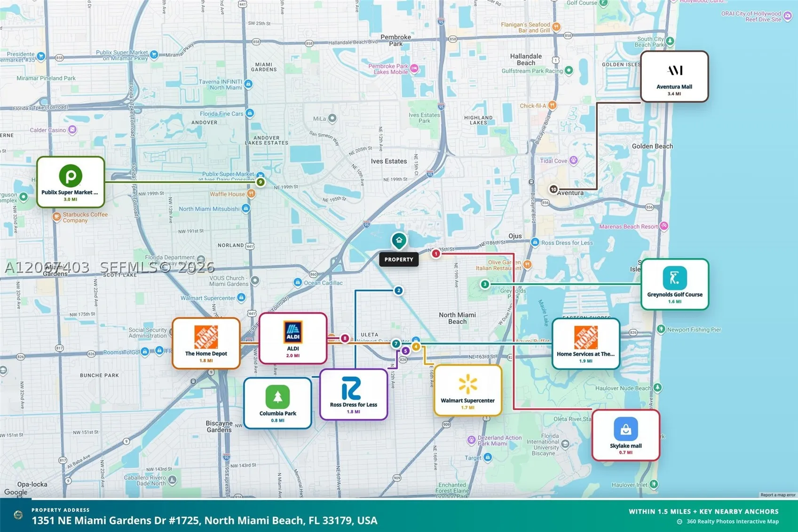Open the MiLa location pin
Screen dimensions: 798x532
[x=332, y=118]
